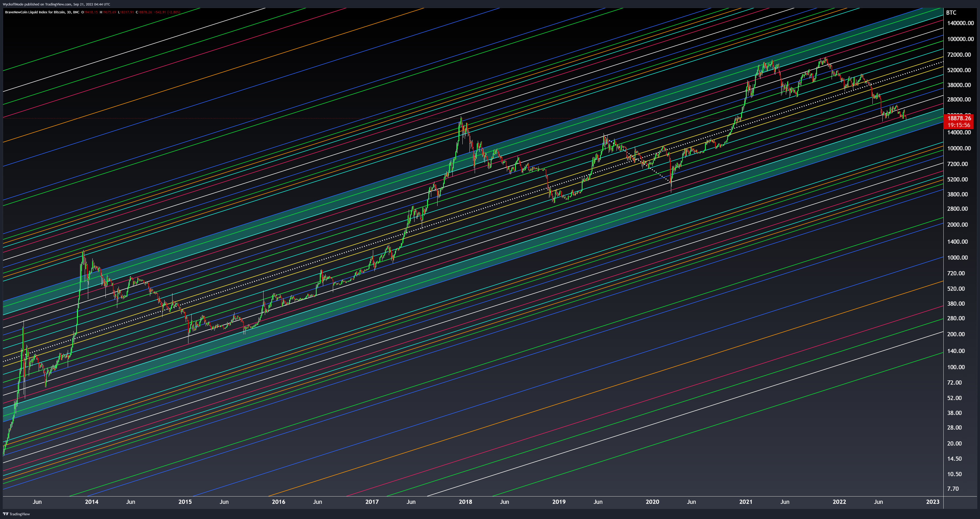
Task: Click the 140.00 price axis label
Action: click(x=956, y=351)
